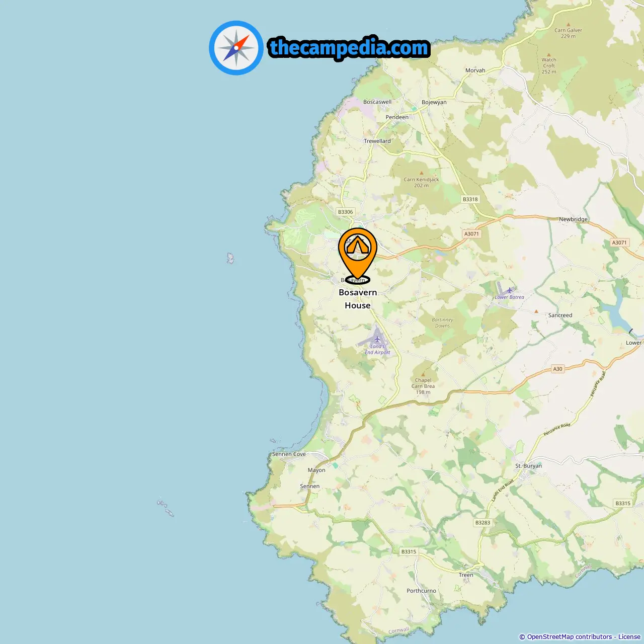The width and height of the screenshot is (644, 644).
Task: Click the Watch Croft peak marker
Action: (549, 54)
